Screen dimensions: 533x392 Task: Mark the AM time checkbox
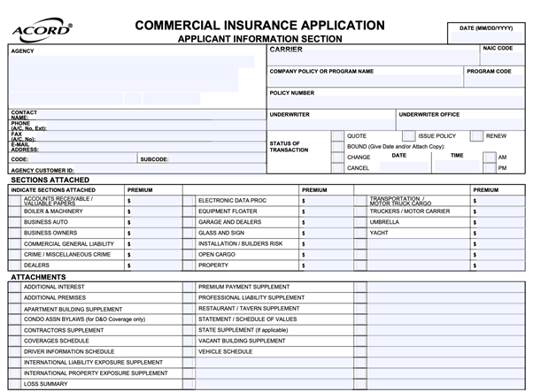[x=489, y=158]
